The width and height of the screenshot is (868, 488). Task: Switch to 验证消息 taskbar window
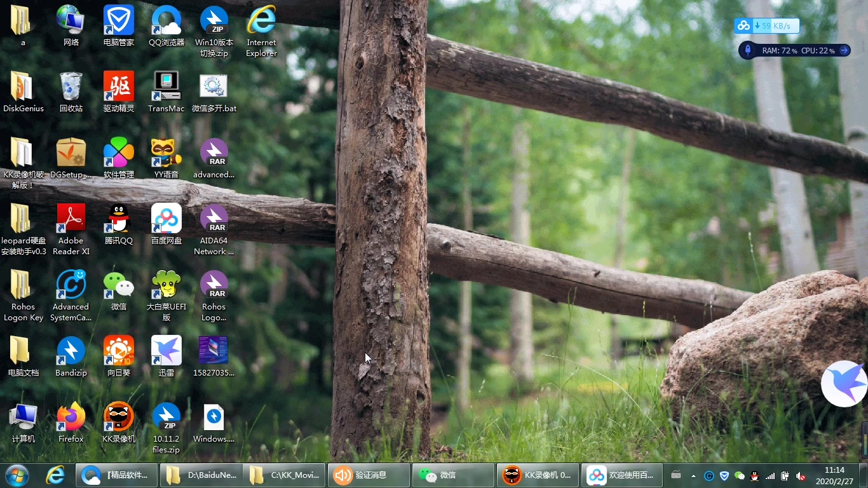pos(369,475)
